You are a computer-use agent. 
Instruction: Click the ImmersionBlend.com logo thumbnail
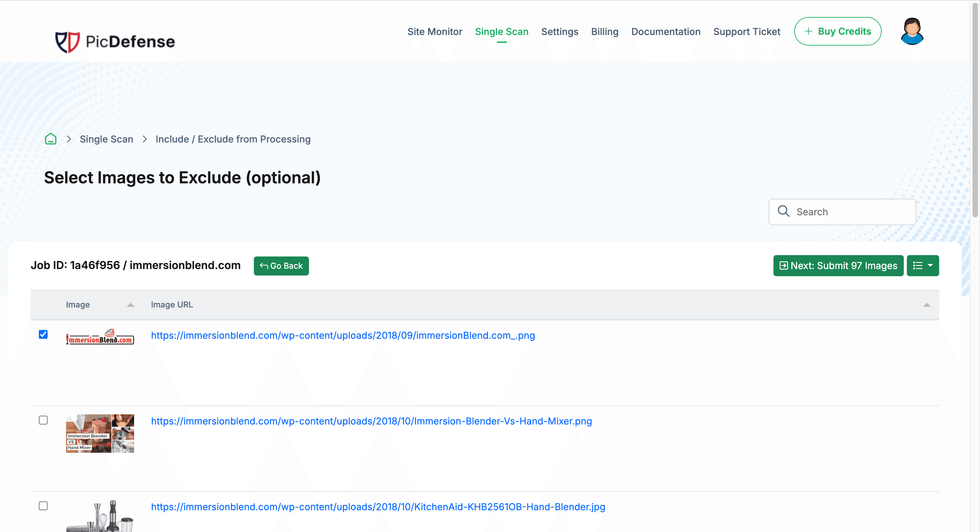[100, 337]
